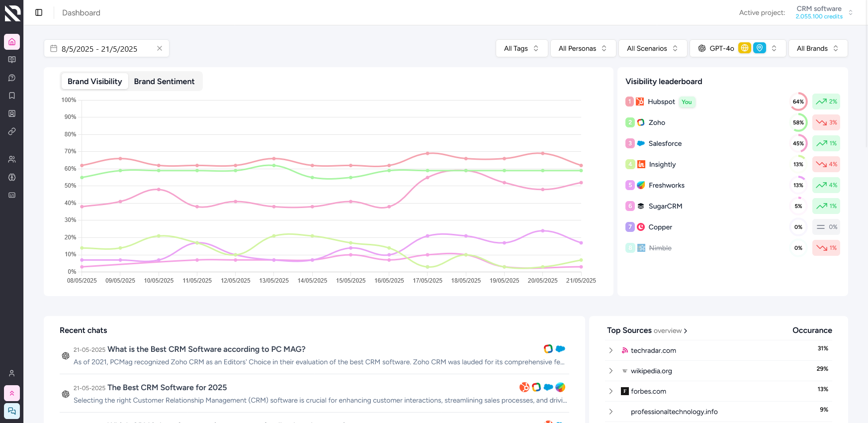Screen dimensions: 868x423
Task: Toggle Zoho brand row in leaderboard
Action: (x=732, y=122)
